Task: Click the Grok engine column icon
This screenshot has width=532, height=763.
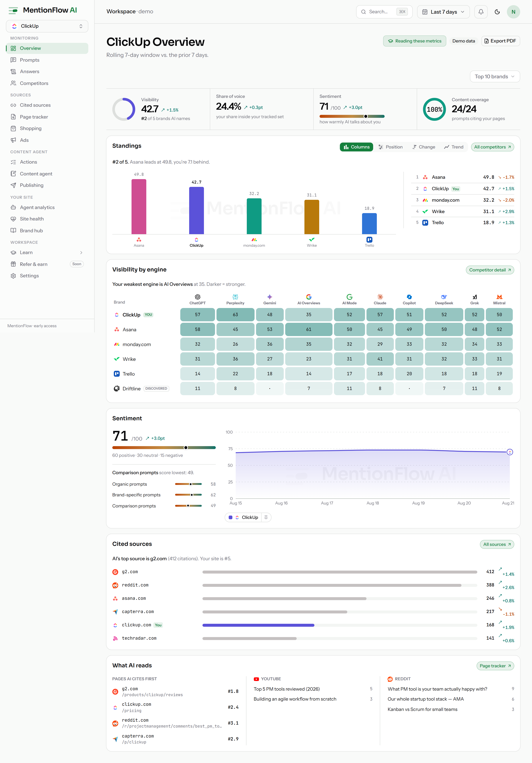Action: tap(475, 297)
